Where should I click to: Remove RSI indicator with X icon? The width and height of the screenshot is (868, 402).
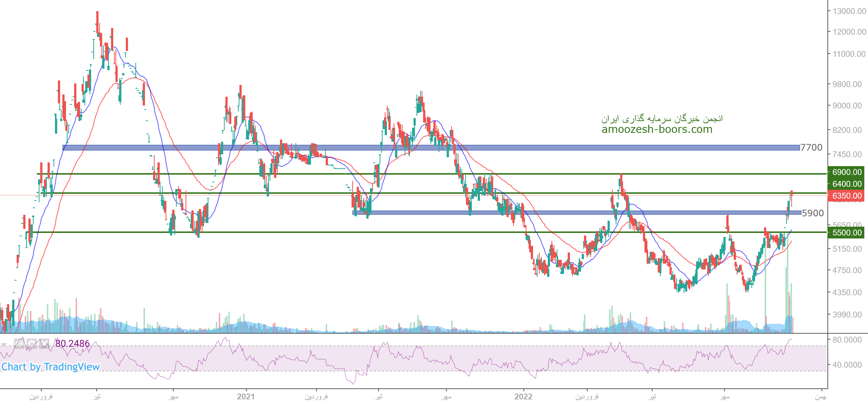click(x=44, y=344)
